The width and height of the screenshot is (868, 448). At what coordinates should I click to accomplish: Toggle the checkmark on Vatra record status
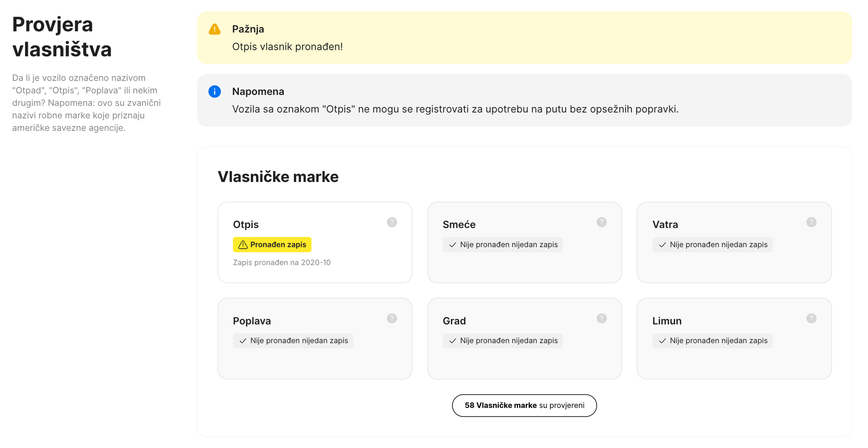coord(663,245)
